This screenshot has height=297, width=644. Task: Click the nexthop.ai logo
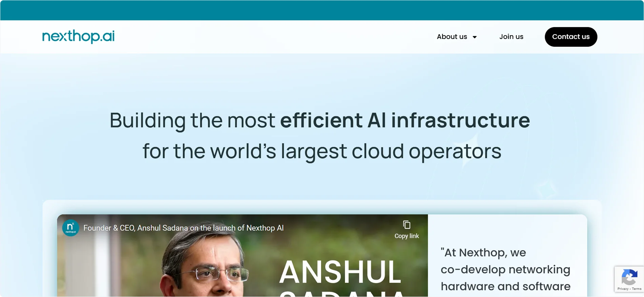[78, 36]
